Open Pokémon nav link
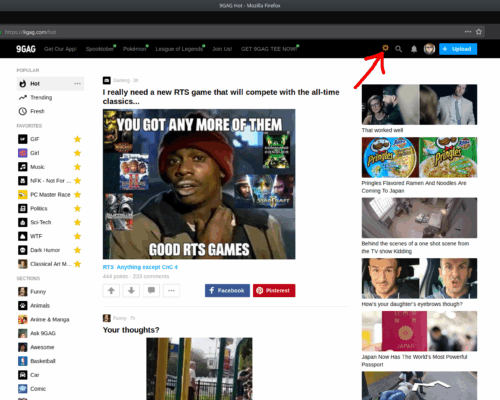The width and height of the screenshot is (500, 400). tap(134, 49)
